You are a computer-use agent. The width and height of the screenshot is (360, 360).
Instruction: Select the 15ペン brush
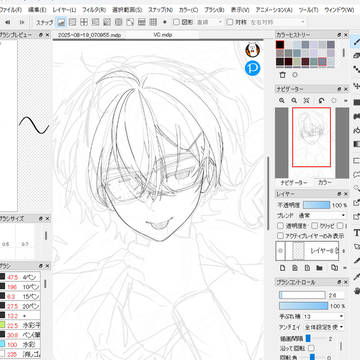[20, 296]
